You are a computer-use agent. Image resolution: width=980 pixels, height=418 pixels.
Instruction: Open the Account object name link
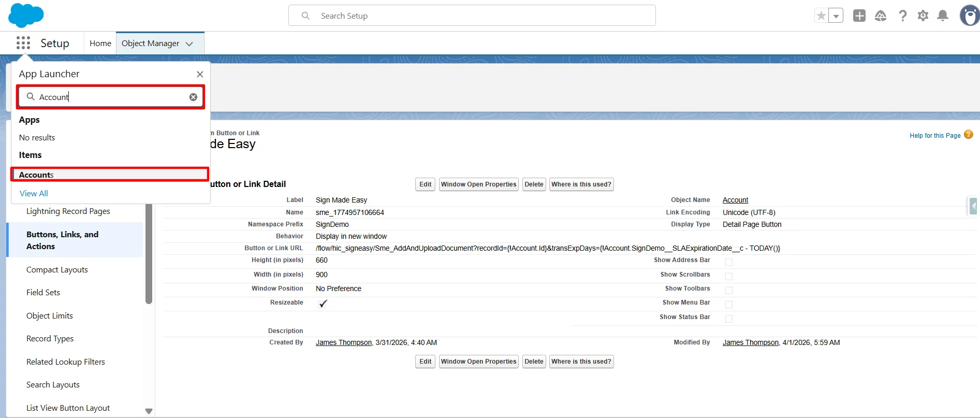click(735, 200)
